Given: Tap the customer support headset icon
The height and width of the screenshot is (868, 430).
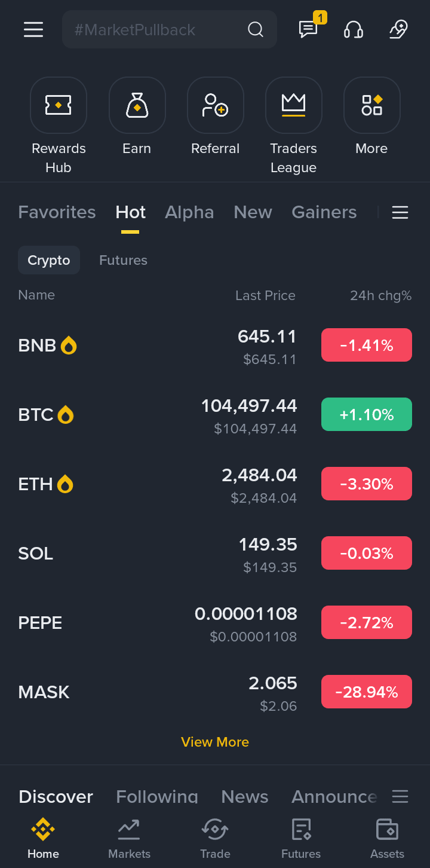Looking at the screenshot, I should pos(354,29).
